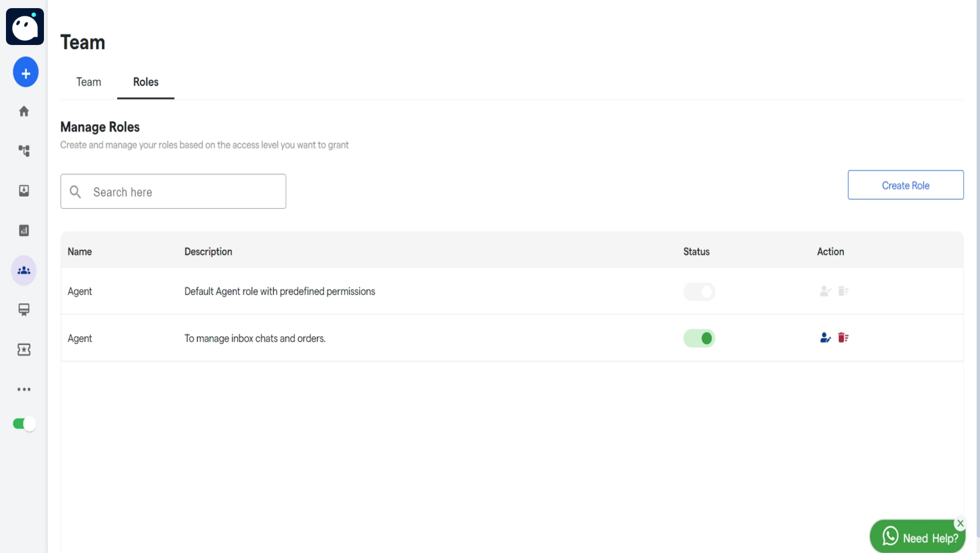The image size is (980, 553).
Task: Edit the second Agent role with the pencil icon
Action: [x=825, y=337]
